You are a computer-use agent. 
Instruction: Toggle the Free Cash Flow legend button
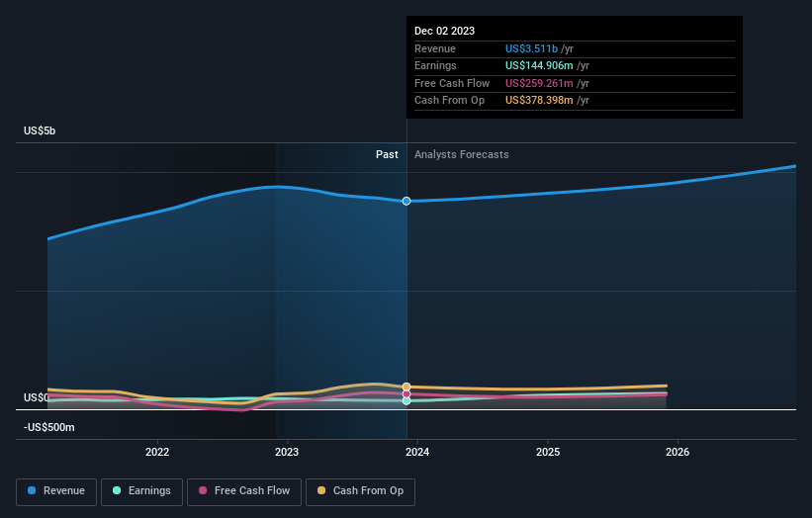[244, 491]
